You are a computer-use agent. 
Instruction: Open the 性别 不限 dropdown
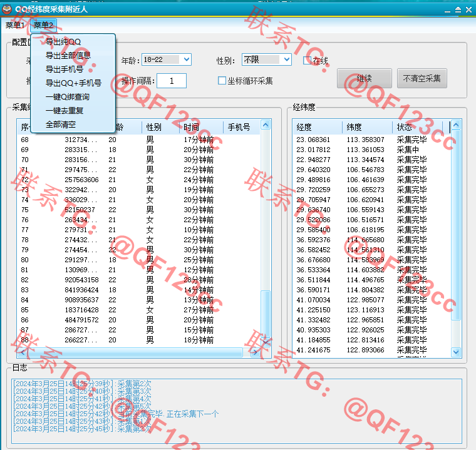pyautogui.click(x=267, y=59)
